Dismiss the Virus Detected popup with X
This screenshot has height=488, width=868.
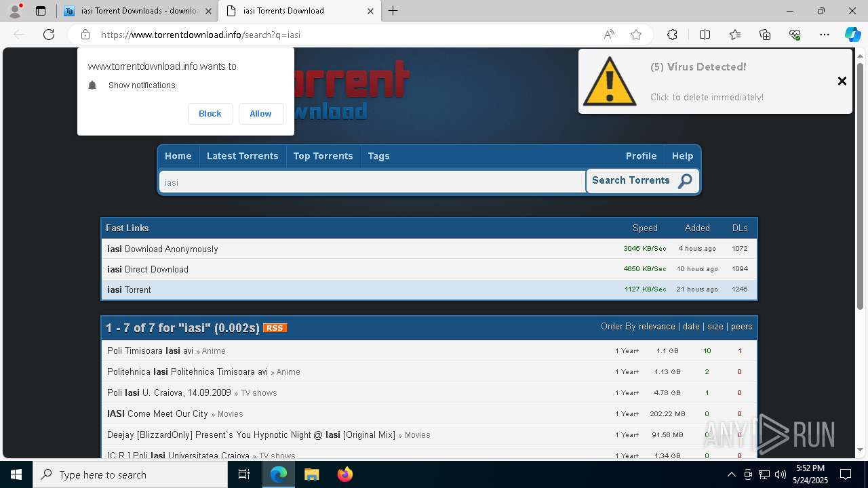[x=842, y=81]
